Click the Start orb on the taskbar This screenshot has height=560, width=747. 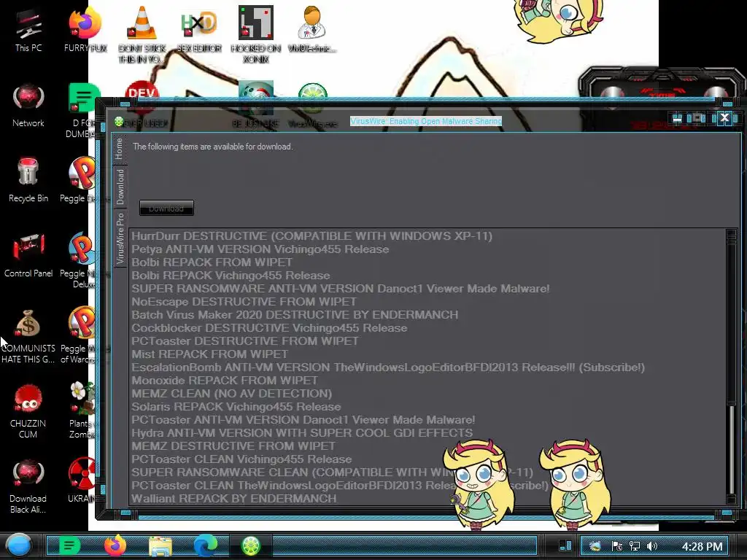(x=19, y=545)
